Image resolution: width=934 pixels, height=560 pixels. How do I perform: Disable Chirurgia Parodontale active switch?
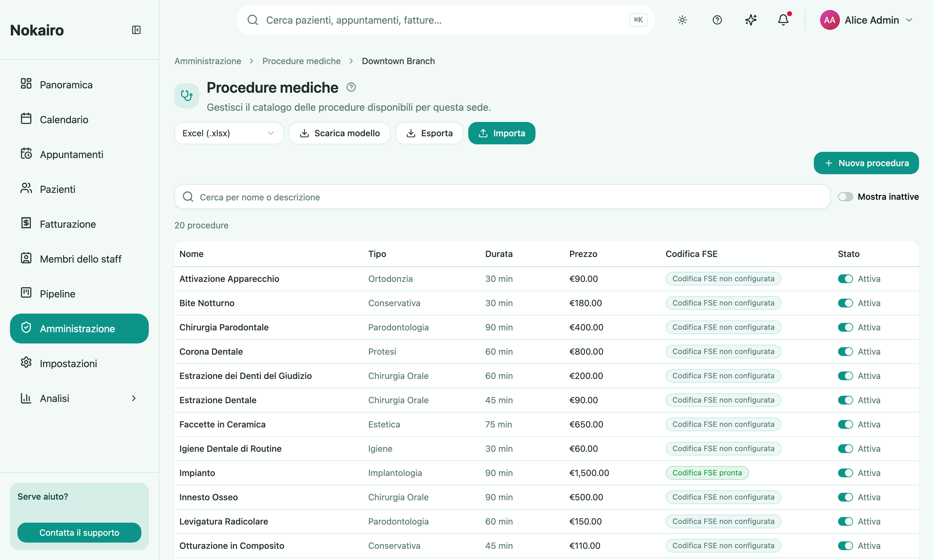pyautogui.click(x=845, y=327)
